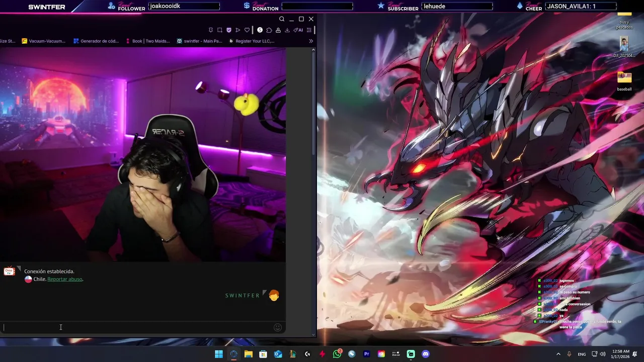
Task: Open File Explorer from the taskbar
Action: click(x=248, y=354)
